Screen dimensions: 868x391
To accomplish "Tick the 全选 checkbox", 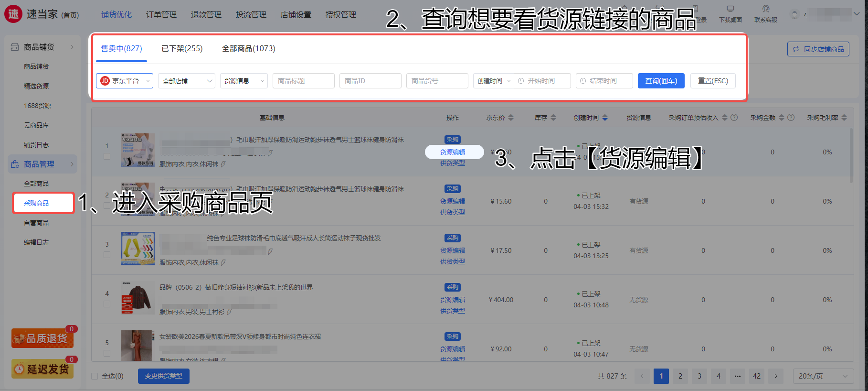I will (95, 376).
